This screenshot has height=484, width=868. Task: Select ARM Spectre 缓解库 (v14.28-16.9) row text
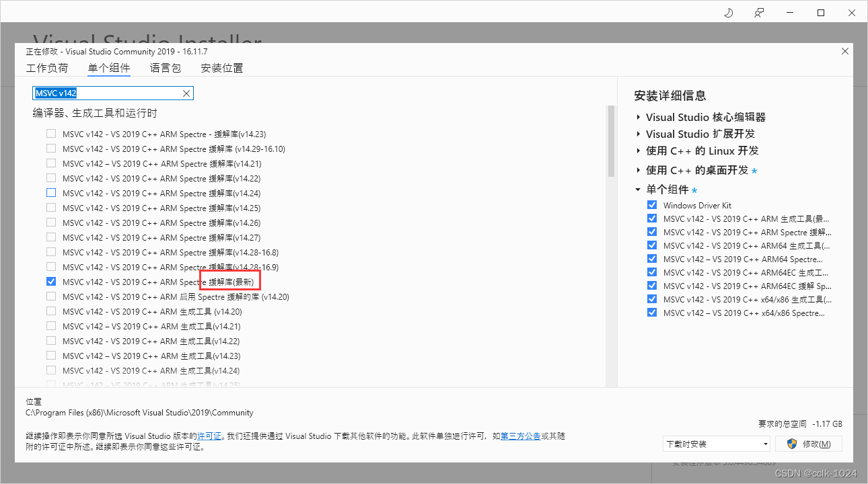pos(170,267)
